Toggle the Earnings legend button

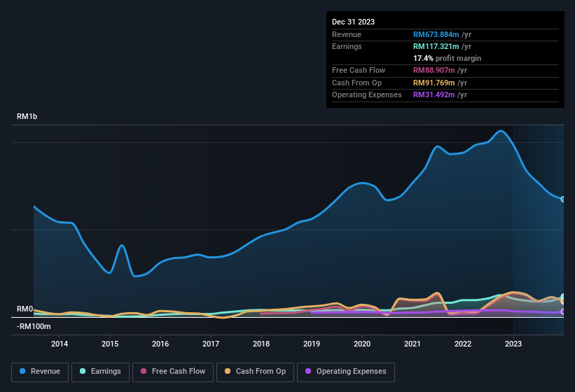[x=100, y=372]
